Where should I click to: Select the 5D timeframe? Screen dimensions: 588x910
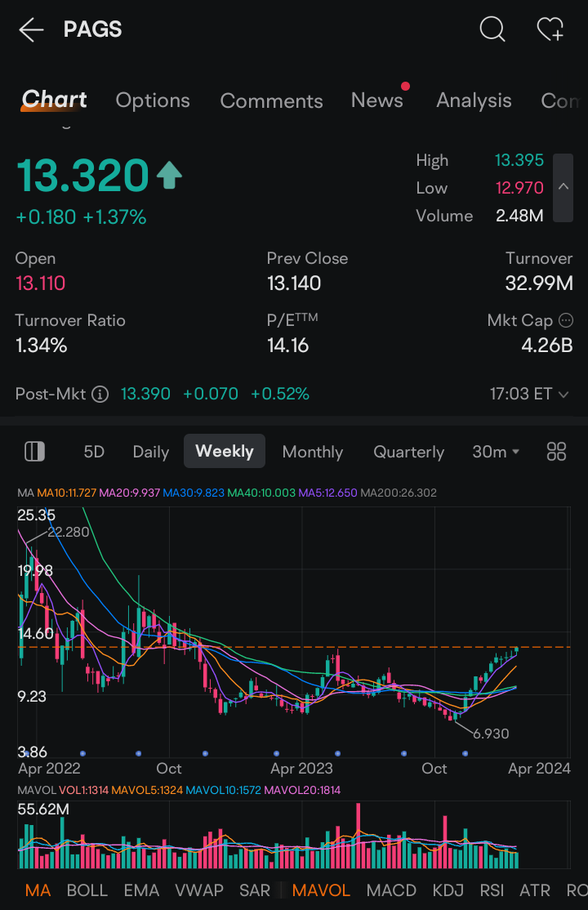[94, 452]
